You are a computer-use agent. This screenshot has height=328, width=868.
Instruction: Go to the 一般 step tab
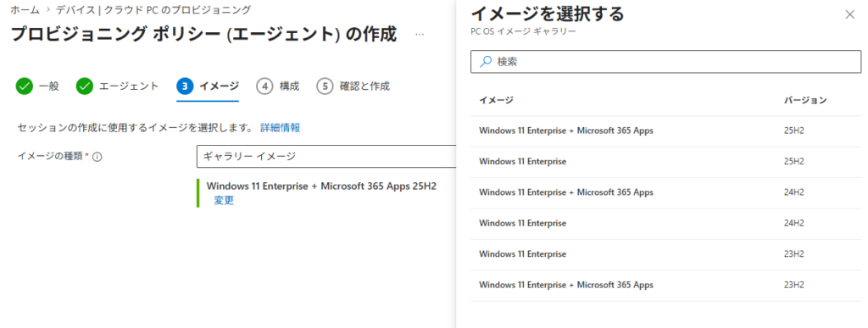tap(37, 86)
